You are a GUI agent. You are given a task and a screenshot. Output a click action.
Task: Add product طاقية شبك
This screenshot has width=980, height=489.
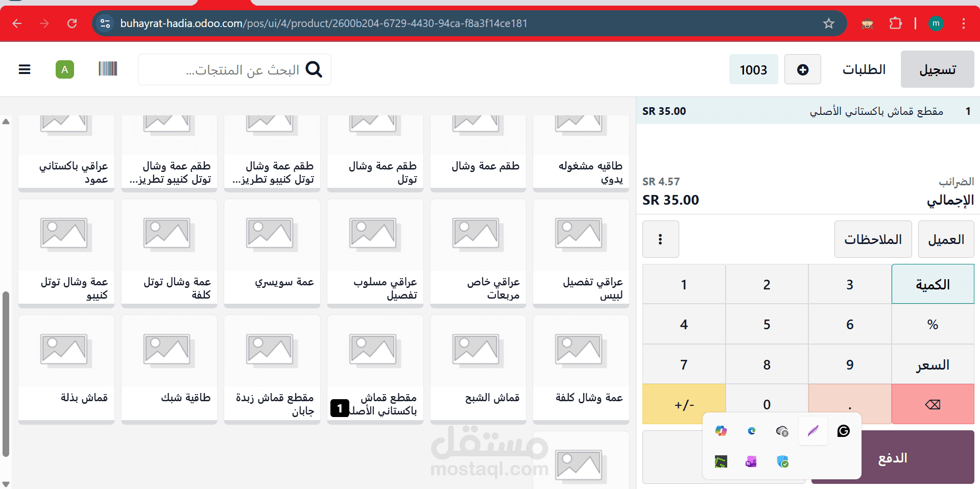169,369
